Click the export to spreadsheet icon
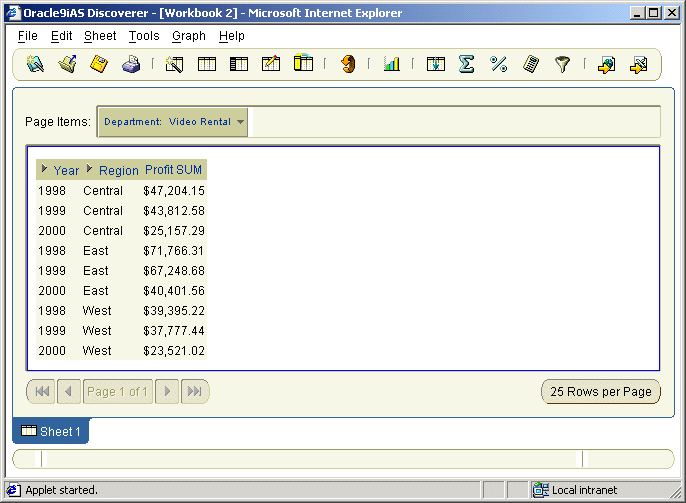The image size is (686, 503). point(639,65)
